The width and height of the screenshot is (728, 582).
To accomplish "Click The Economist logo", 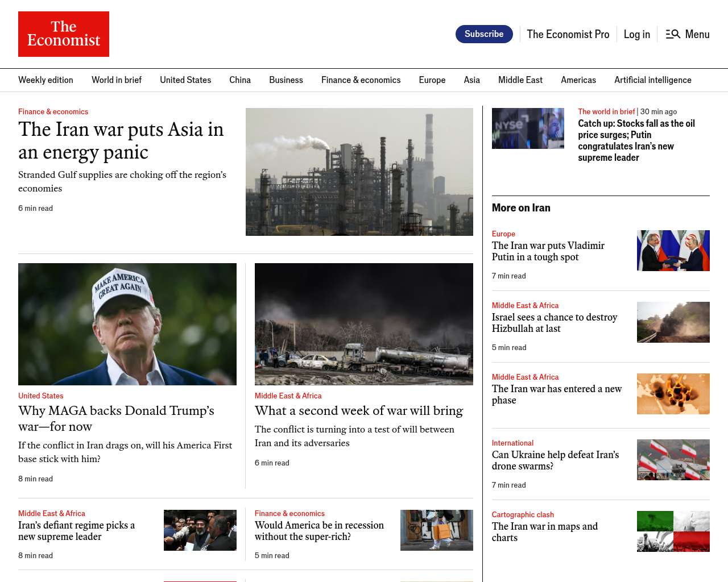I will pyautogui.click(x=64, y=34).
